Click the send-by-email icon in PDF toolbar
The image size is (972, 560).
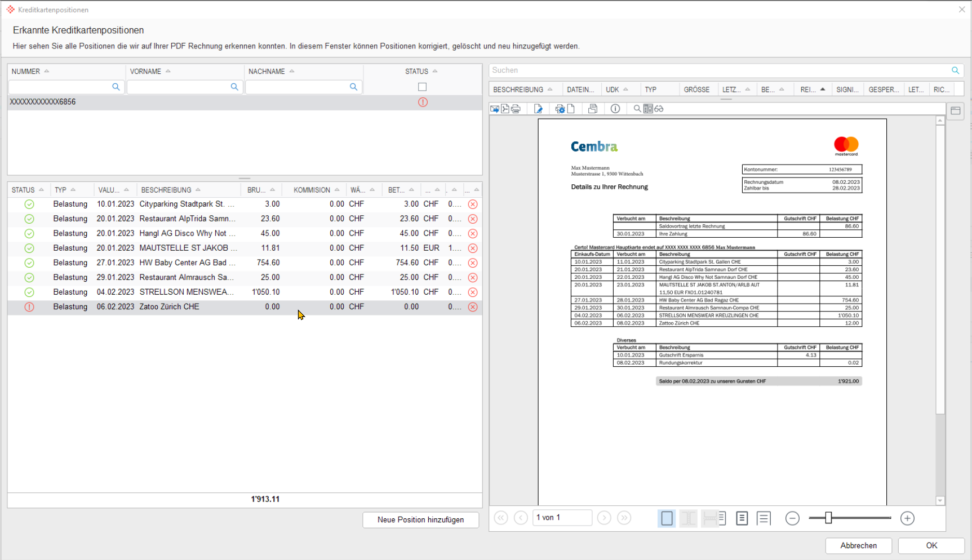click(x=495, y=109)
